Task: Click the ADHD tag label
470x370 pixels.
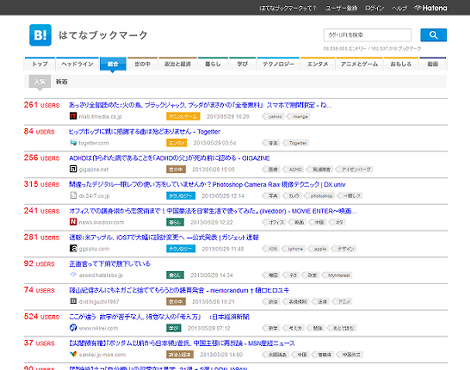Action: coord(295,169)
